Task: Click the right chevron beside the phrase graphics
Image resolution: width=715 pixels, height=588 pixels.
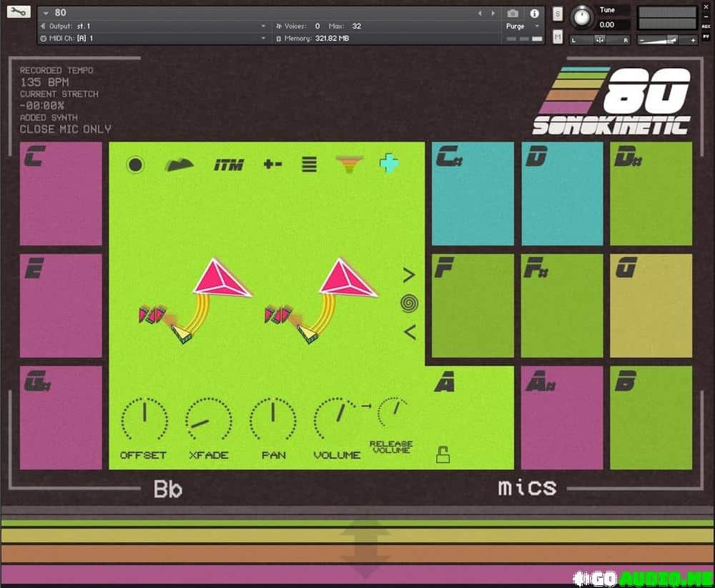Action: (x=409, y=275)
